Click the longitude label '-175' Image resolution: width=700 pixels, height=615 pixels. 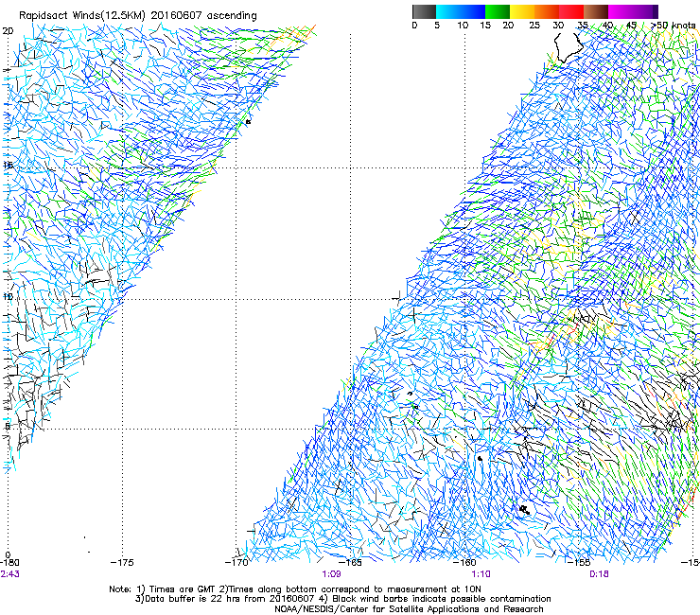click(x=122, y=562)
